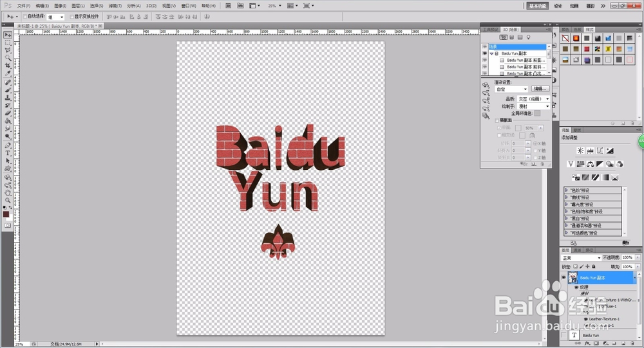Open the 品质 quality dropdown
This screenshot has height=348, width=644.
click(x=533, y=99)
